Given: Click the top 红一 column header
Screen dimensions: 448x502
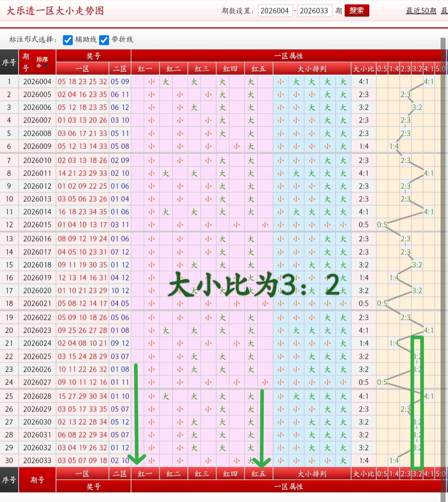Looking at the screenshot, I should [x=145, y=68].
